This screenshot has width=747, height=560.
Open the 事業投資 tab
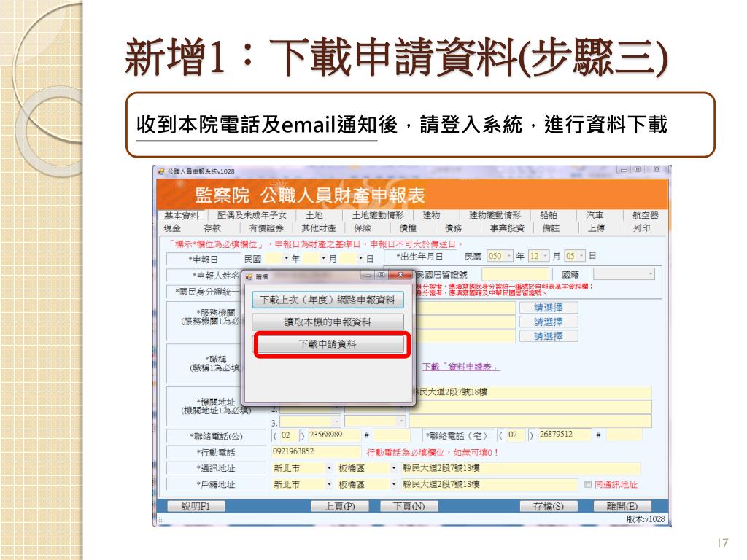point(508,228)
